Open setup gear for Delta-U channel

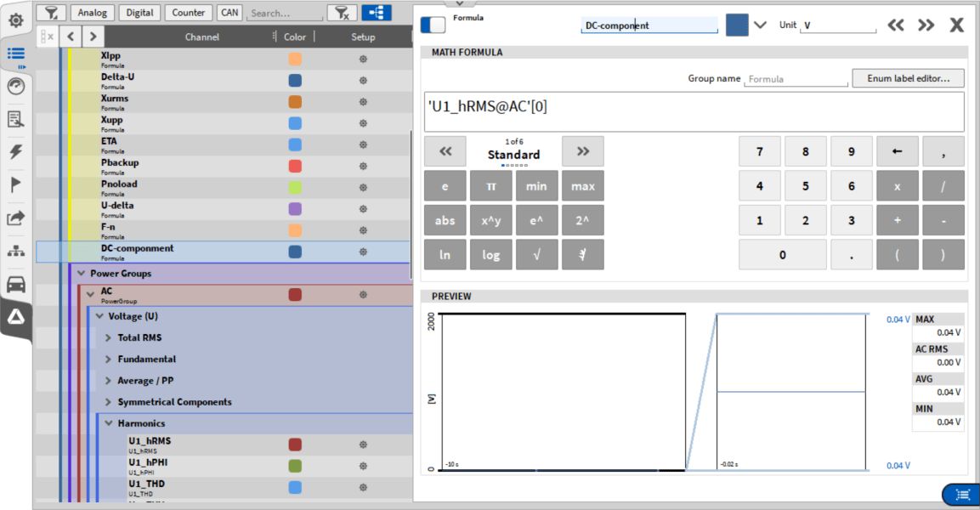click(363, 81)
